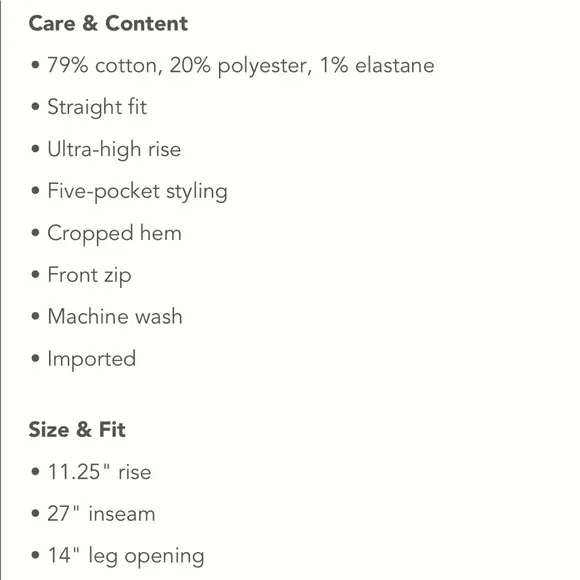This screenshot has height=580, width=580.
Task: Select the 14" leg opening text
Action: coord(126,556)
